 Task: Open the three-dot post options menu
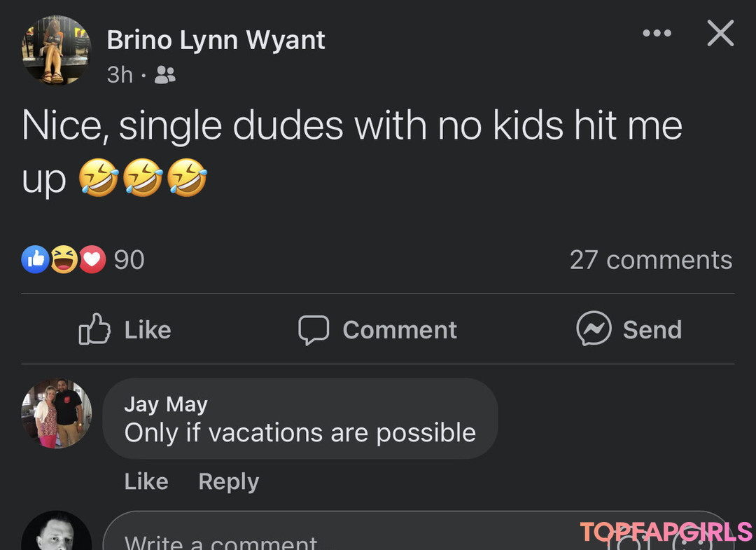click(657, 33)
